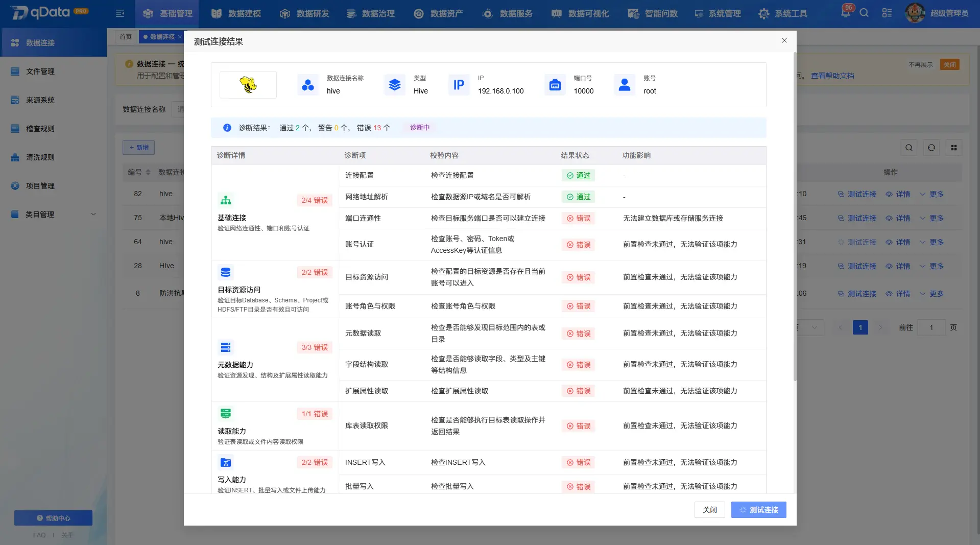Expand 更多 for the top table row
This screenshot has width=980, height=545.
pyautogui.click(x=931, y=194)
